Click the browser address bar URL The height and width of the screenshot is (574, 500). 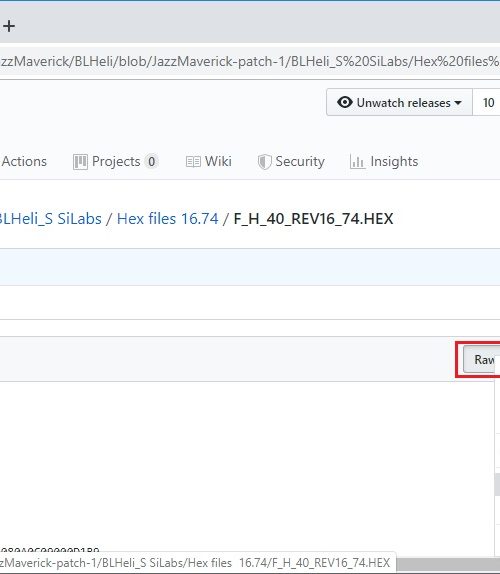tap(250, 61)
